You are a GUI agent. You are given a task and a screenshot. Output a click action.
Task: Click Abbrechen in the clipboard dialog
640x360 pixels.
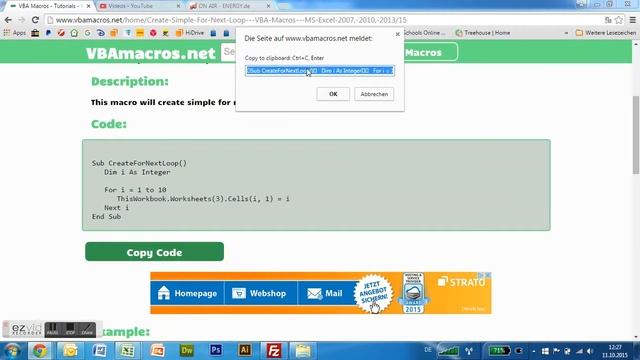click(374, 94)
